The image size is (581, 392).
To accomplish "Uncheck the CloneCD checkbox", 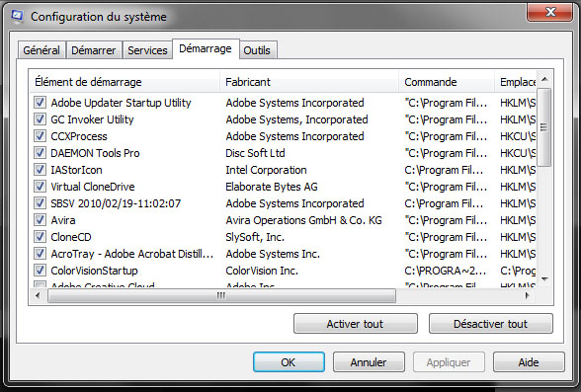I will click(40, 237).
